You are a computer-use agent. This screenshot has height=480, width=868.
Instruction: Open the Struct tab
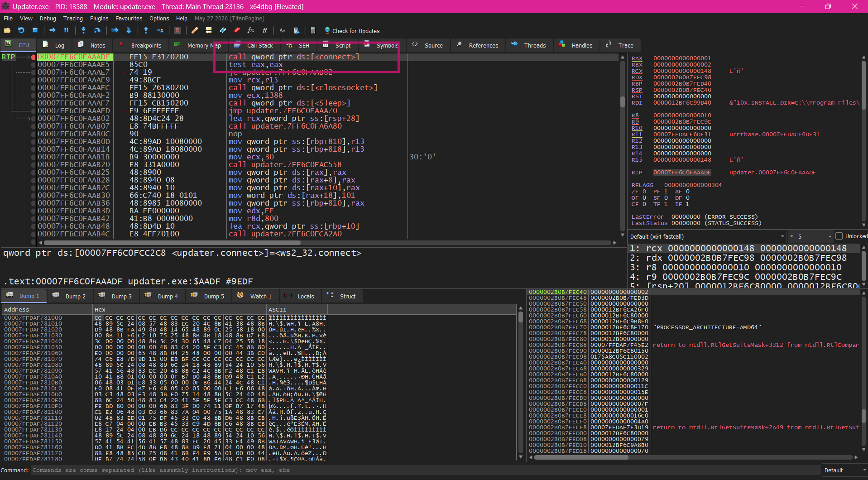tap(341, 296)
